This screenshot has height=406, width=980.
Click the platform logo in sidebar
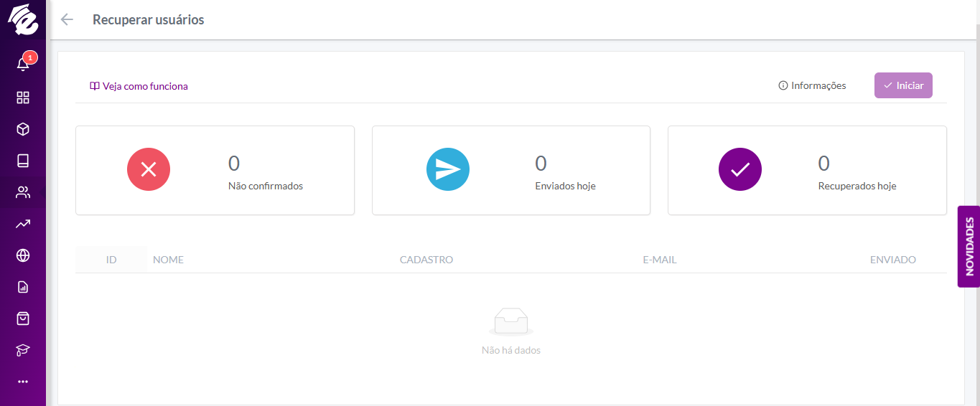click(22, 19)
